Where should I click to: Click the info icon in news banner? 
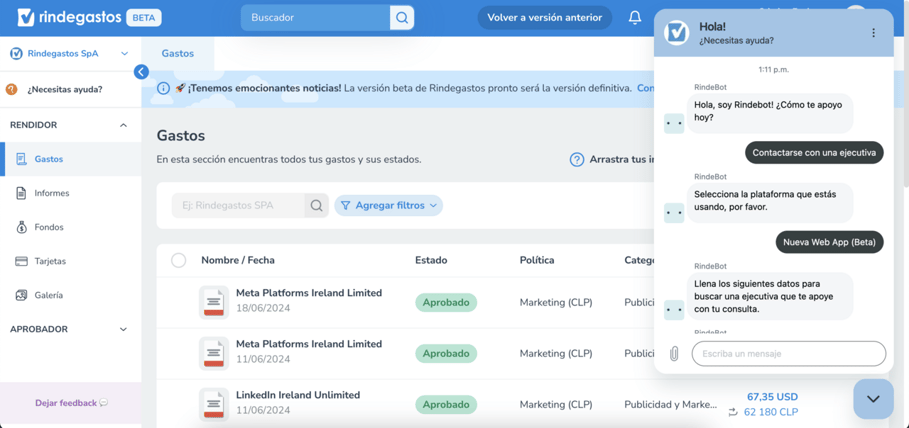click(x=163, y=89)
